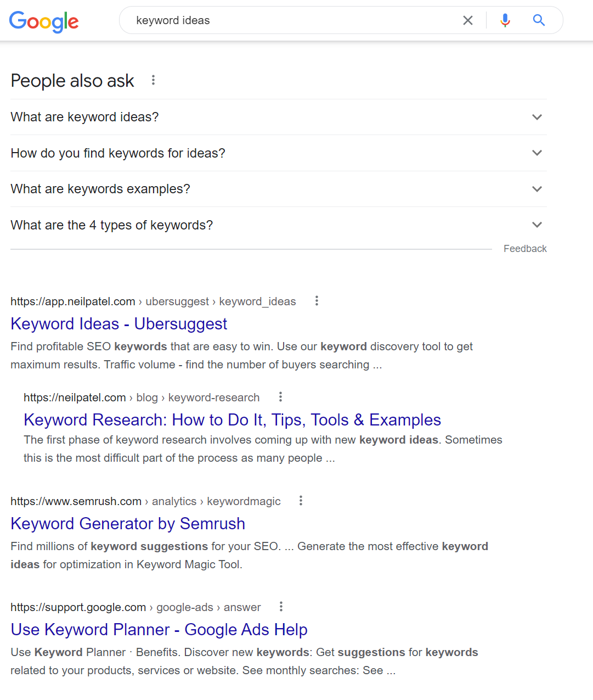Screen dimensions: 593x700
Task: Expand 'What are the 4 types of keywords?'
Action: (279, 225)
